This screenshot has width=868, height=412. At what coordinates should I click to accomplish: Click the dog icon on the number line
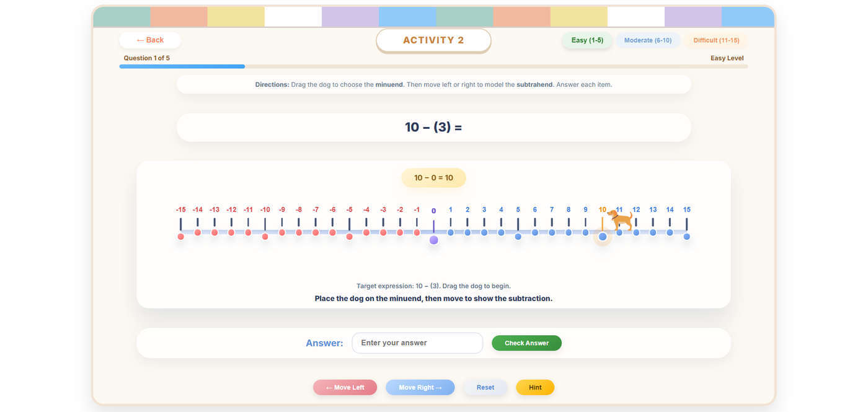620,220
